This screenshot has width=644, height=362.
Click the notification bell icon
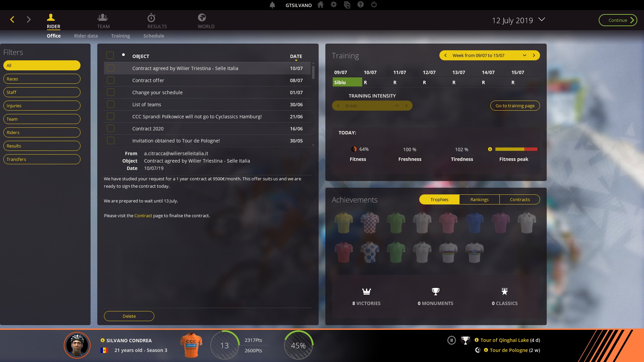(x=272, y=5)
